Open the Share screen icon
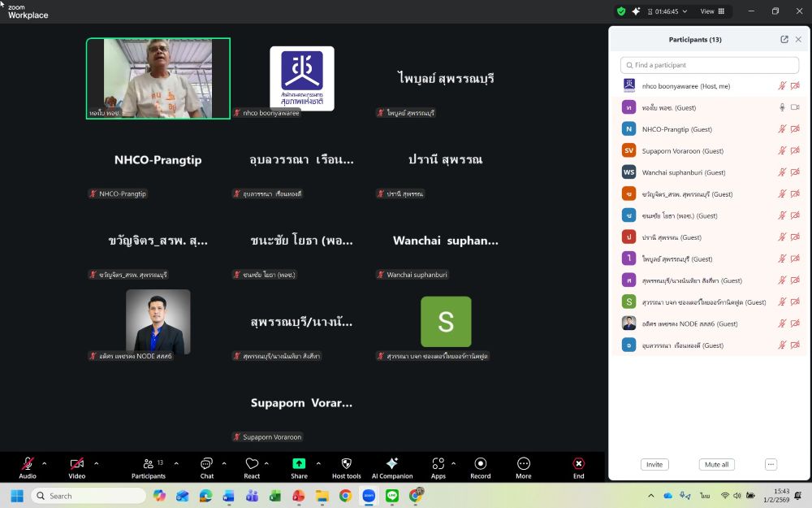Image resolution: width=812 pixels, height=508 pixels. coord(299,463)
